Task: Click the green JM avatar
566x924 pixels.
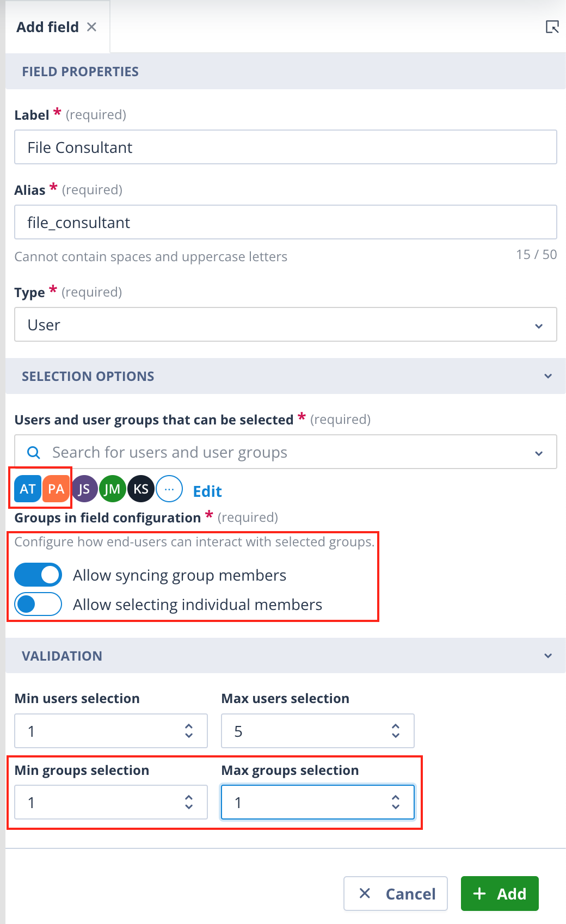Action: pyautogui.click(x=113, y=489)
